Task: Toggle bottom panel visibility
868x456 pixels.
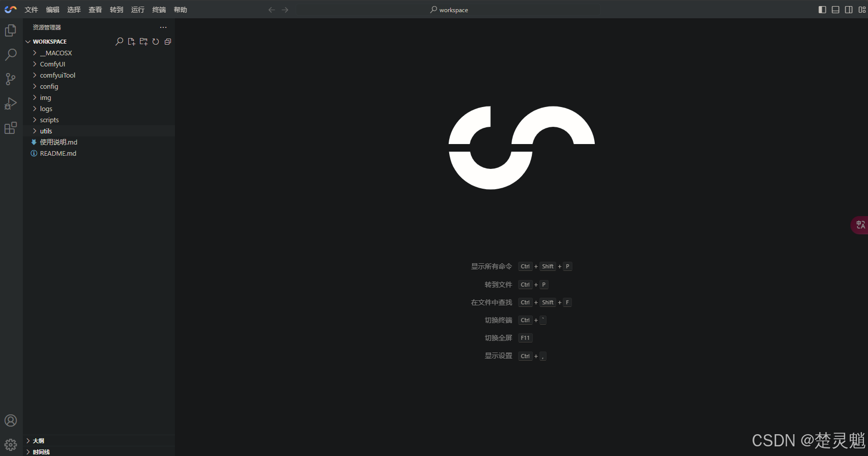Action: [x=836, y=10]
